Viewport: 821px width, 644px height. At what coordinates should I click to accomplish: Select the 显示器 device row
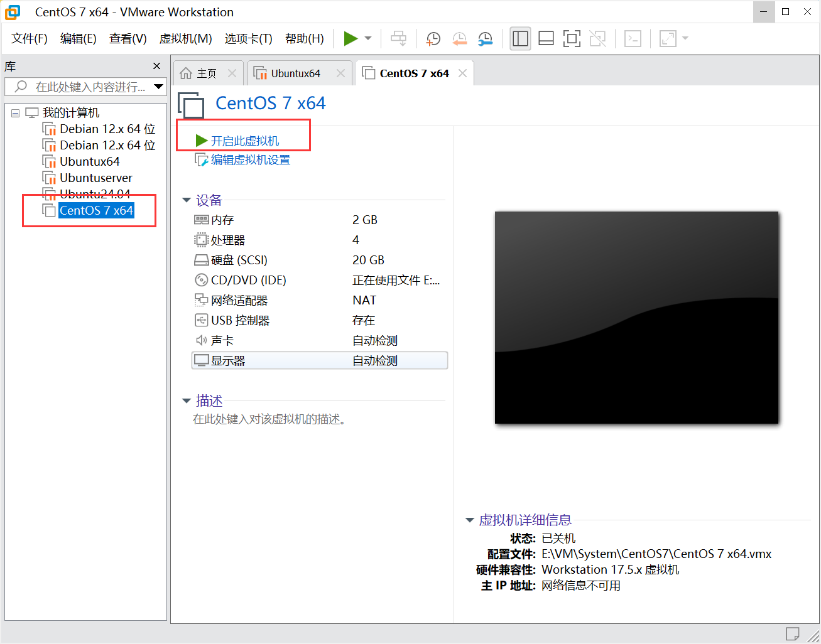click(x=319, y=360)
